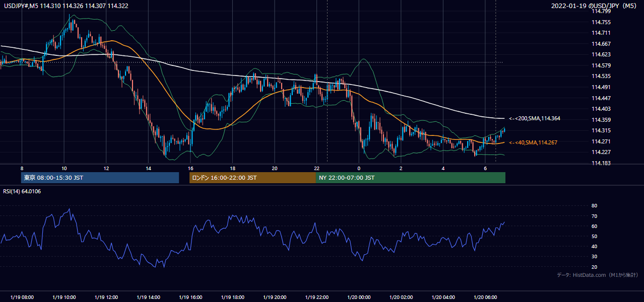Click the 1/19 16:00 time label
The image size is (644, 302).
(190, 297)
